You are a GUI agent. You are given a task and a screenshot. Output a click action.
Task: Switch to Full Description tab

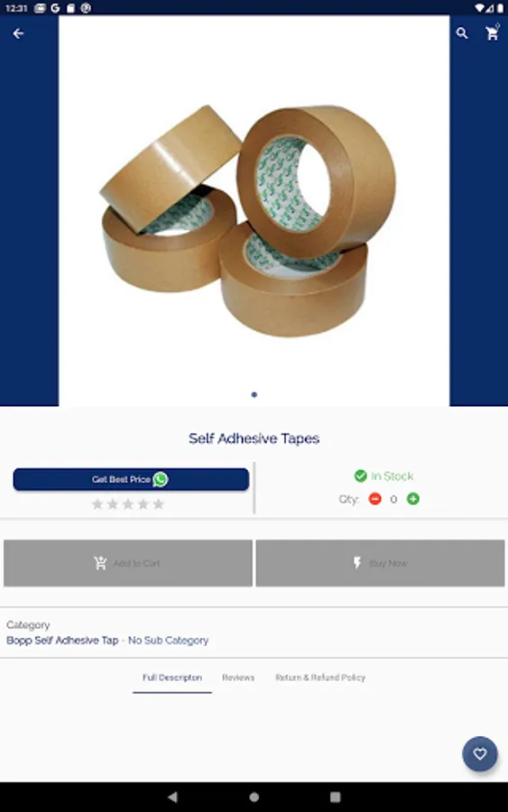tap(172, 678)
